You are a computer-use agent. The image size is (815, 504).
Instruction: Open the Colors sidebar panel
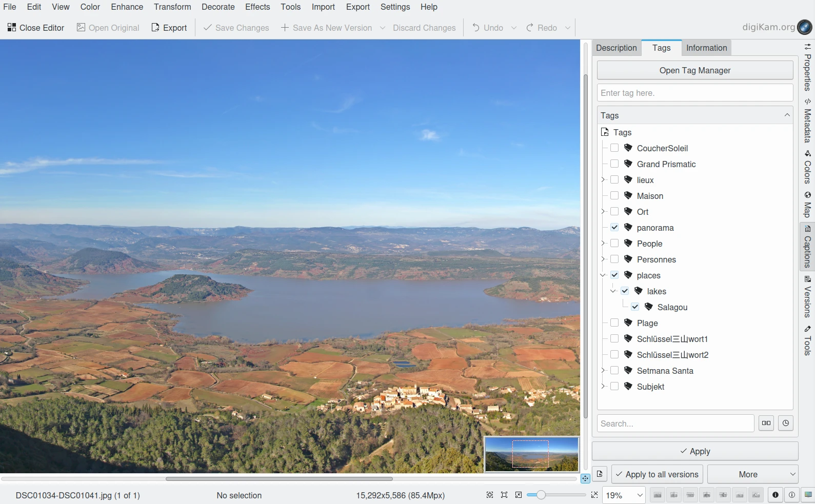[807, 167]
